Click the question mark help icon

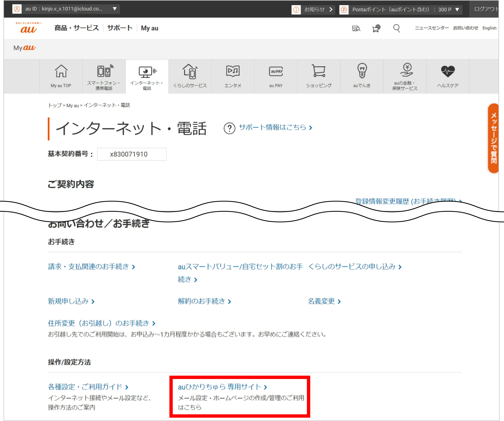point(229,128)
